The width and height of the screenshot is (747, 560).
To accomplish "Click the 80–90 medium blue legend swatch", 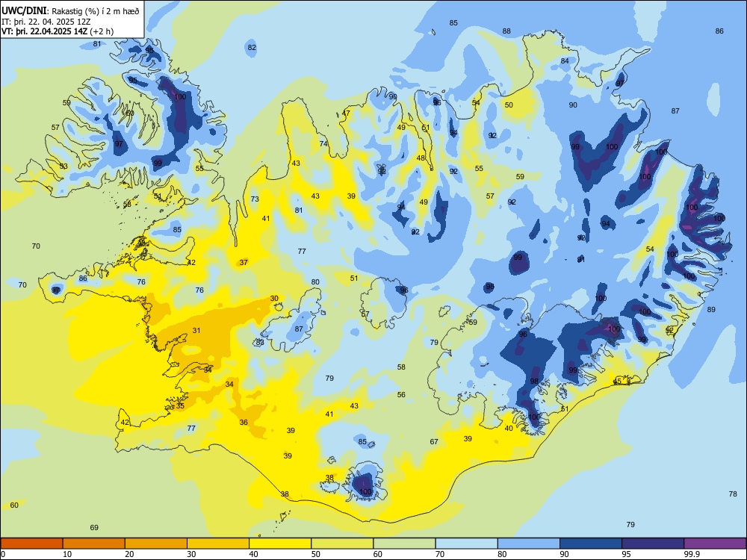I will click(529, 544).
